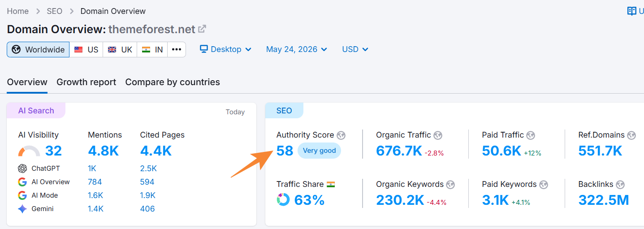The image size is (644, 229).
Task: Click globe icon next to Ref.Domains
Action: point(631,135)
